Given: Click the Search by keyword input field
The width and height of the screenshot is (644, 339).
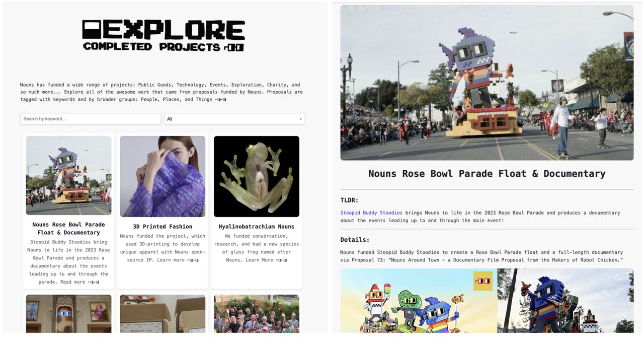Looking at the screenshot, I should pyautogui.click(x=91, y=119).
